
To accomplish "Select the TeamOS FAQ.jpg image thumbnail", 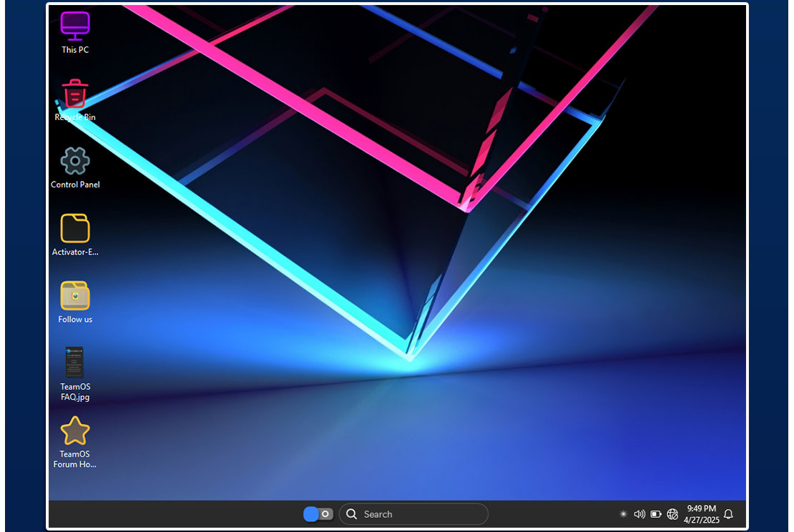I will coord(74,362).
